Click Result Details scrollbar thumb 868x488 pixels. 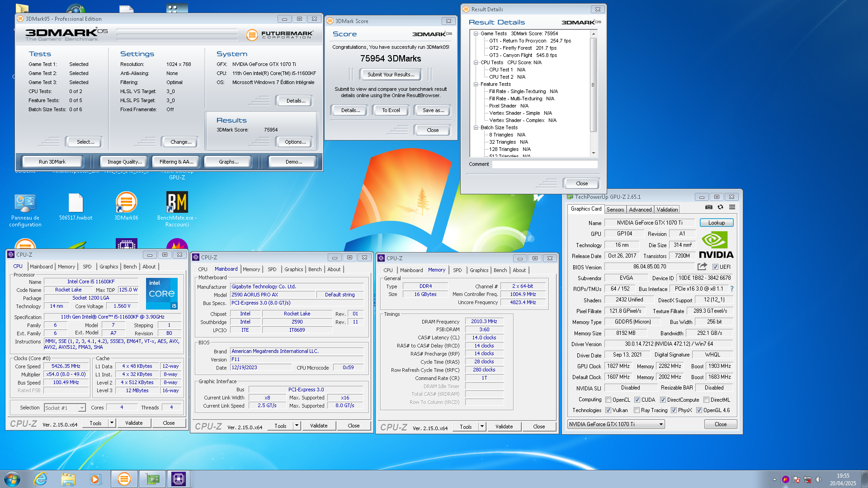click(593, 85)
